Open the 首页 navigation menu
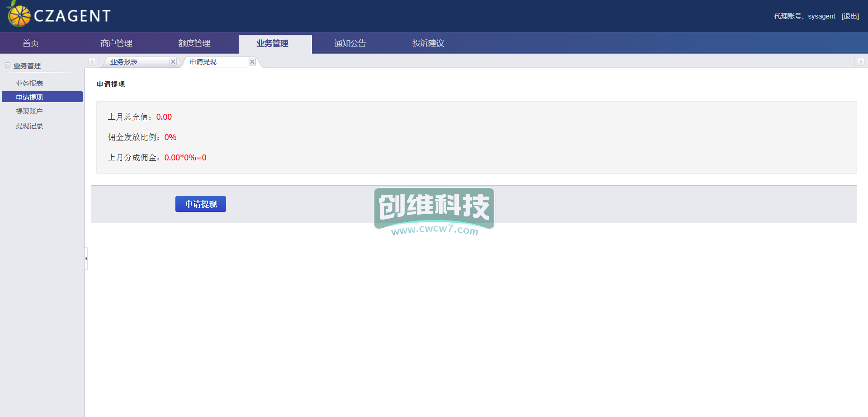The height and width of the screenshot is (417, 868). click(x=31, y=43)
